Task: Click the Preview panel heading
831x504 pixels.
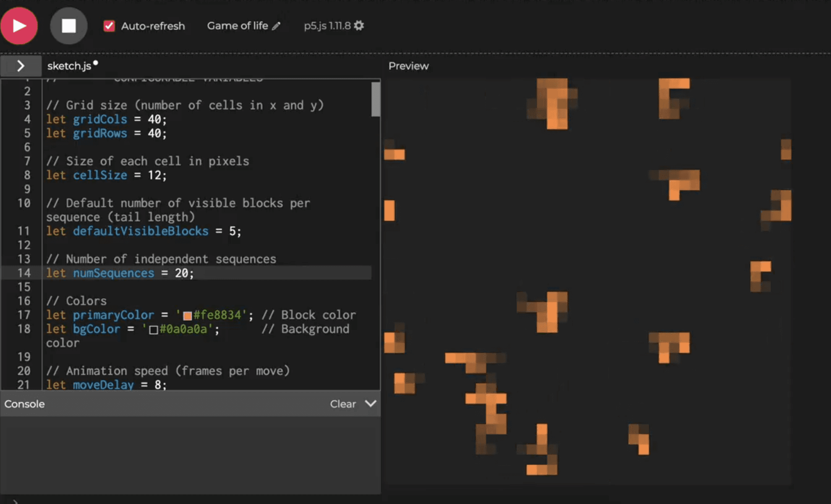Action: pos(408,66)
